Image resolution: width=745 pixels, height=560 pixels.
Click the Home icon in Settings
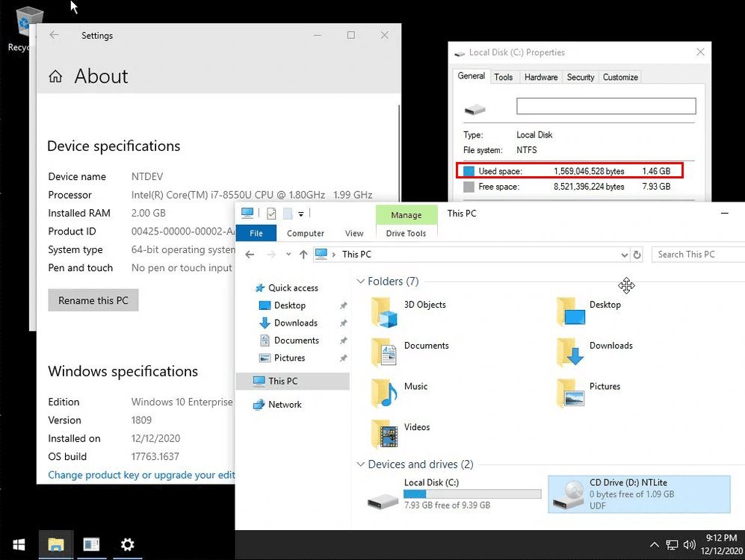(55, 76)
